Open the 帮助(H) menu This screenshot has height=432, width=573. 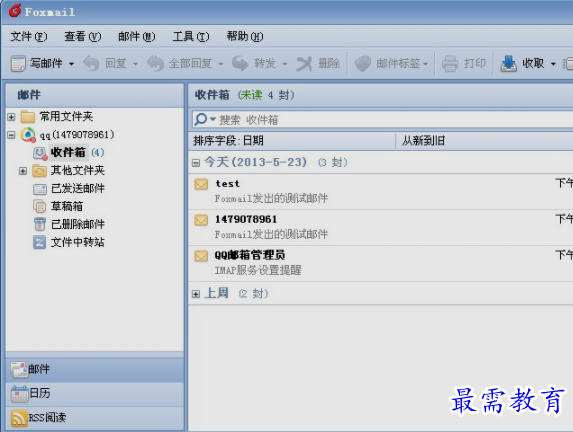[x=245, y=36]
